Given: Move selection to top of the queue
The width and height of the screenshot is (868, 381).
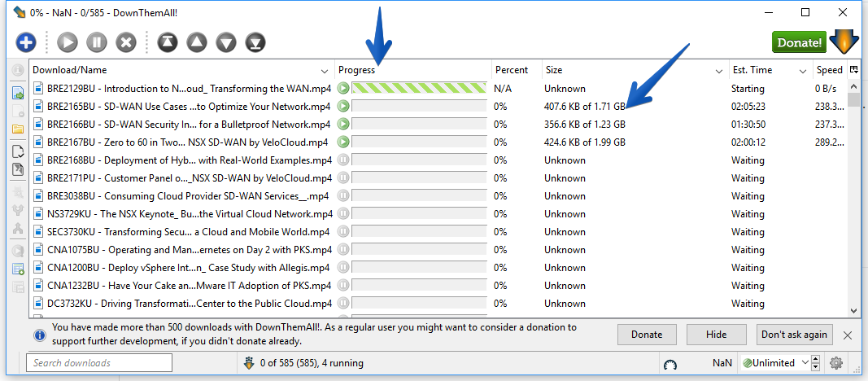Looking at the screenshot, I should 168,42.
